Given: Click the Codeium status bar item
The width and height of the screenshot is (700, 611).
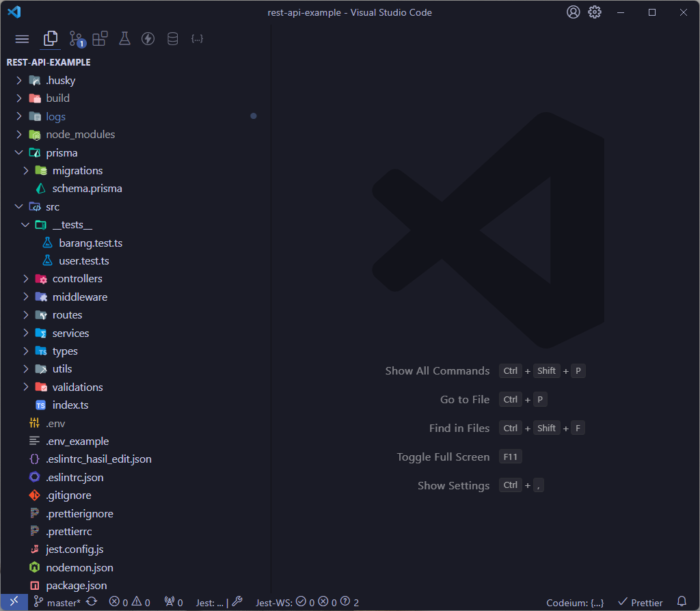Looking at the screenshot, I should pos(574,603).
